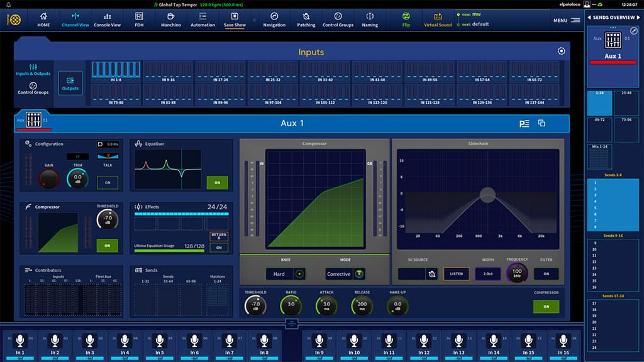Toggle the small Compressor panel ON button
Image resolution: width=644 pixels, height=362 pixels.
(107, 246)
